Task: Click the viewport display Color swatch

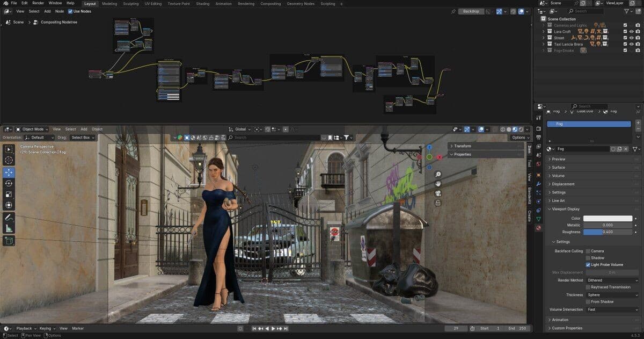Action: click(x=608, y=218)
